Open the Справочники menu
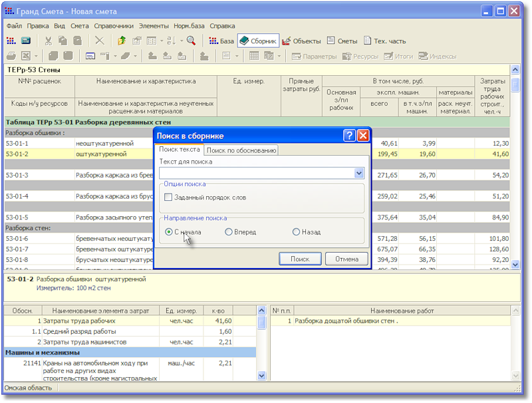This screenshot has width=532, height=403. [114, 26]
